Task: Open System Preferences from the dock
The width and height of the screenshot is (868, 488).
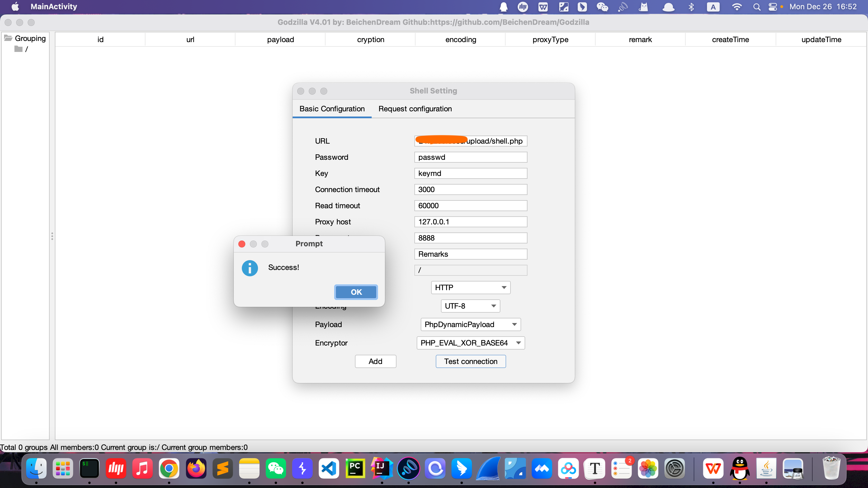Action: click(x=675, y=468)
